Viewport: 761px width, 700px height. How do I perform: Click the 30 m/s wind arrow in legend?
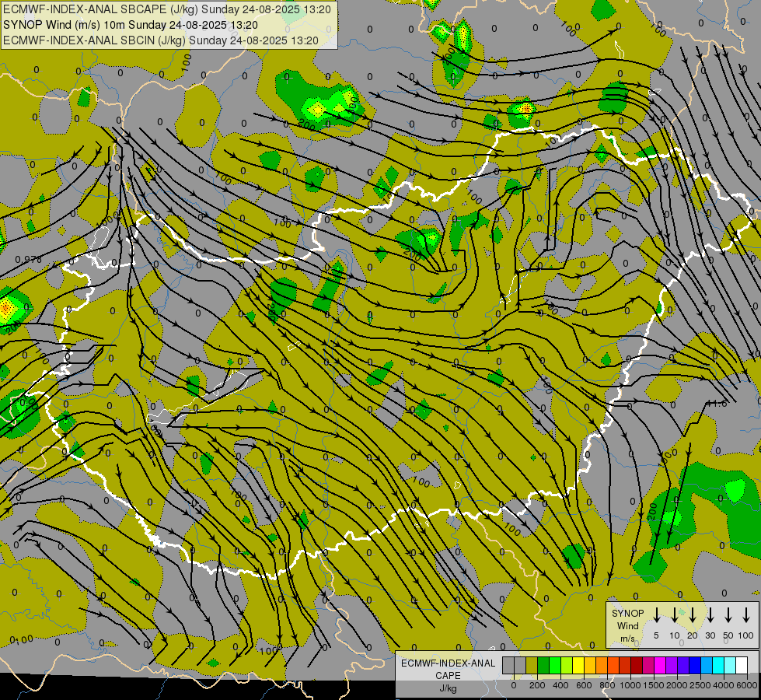pyautogui.click(x=710, y=615)
